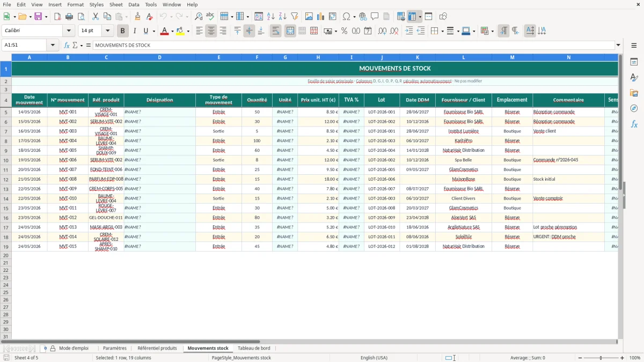Image resolution: width=644 pixels, height=362 pixels.
Task: Open the Function Wizard fx icon
Action: (67, 45)
